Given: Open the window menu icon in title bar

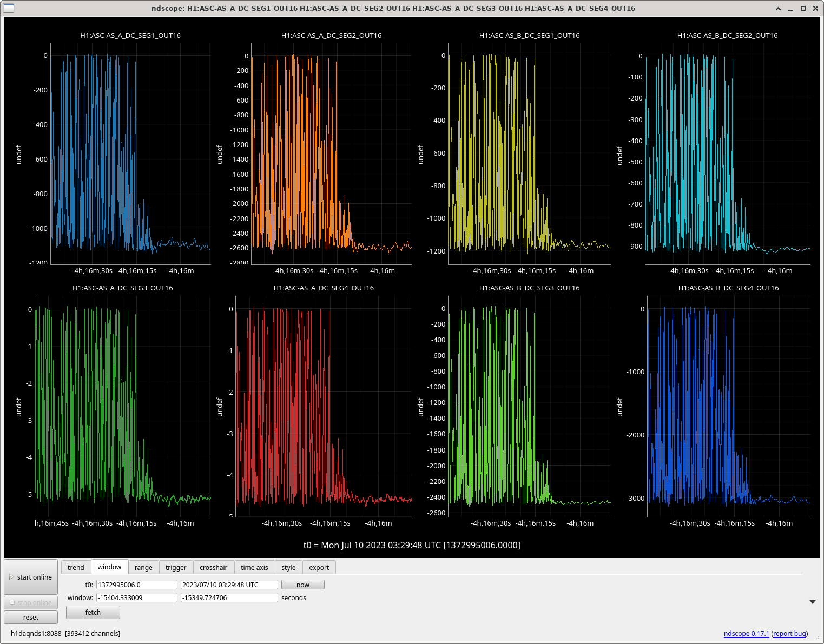Looking at the screenshot, I should pos(9,8).
